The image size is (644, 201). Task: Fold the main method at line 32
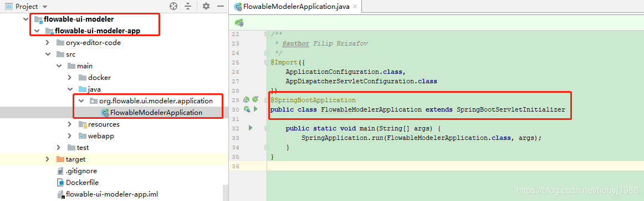point(267,128)
